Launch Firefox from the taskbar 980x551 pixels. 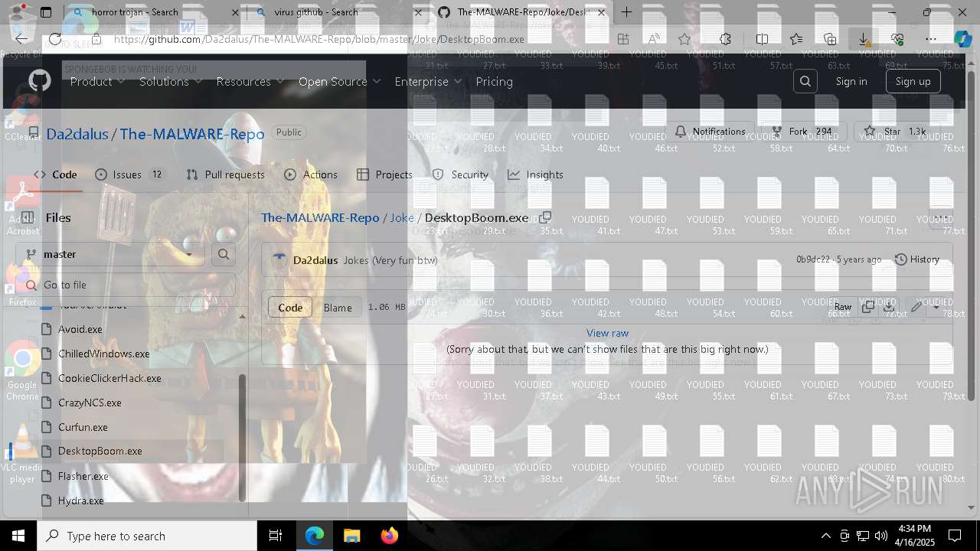[x=389, y=536]
